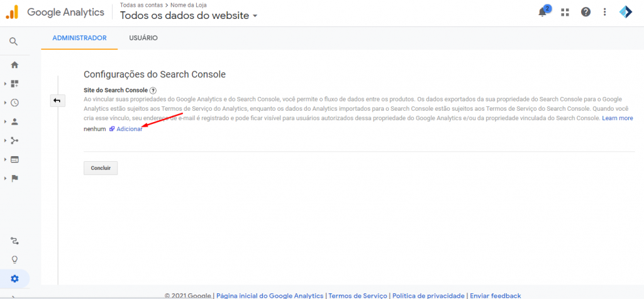
Task: Open the Google apps grid
Action: click(x=565, y=13)
